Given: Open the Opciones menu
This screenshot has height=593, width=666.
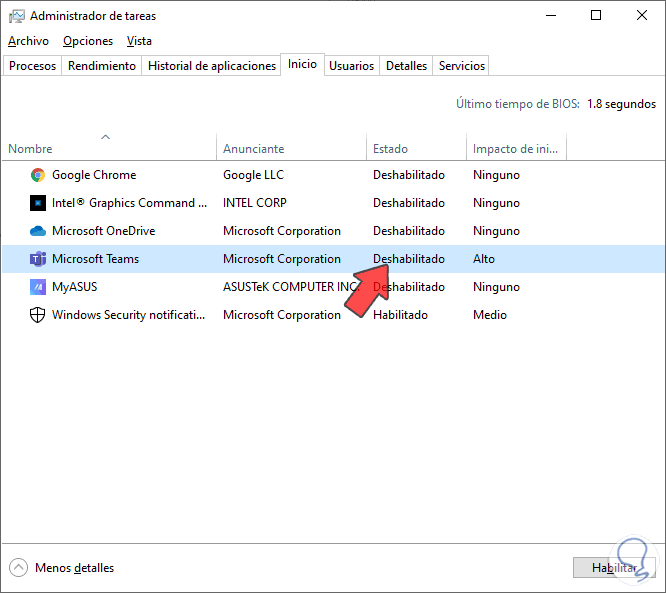Looking at the screenshot, I should [88, 41].
